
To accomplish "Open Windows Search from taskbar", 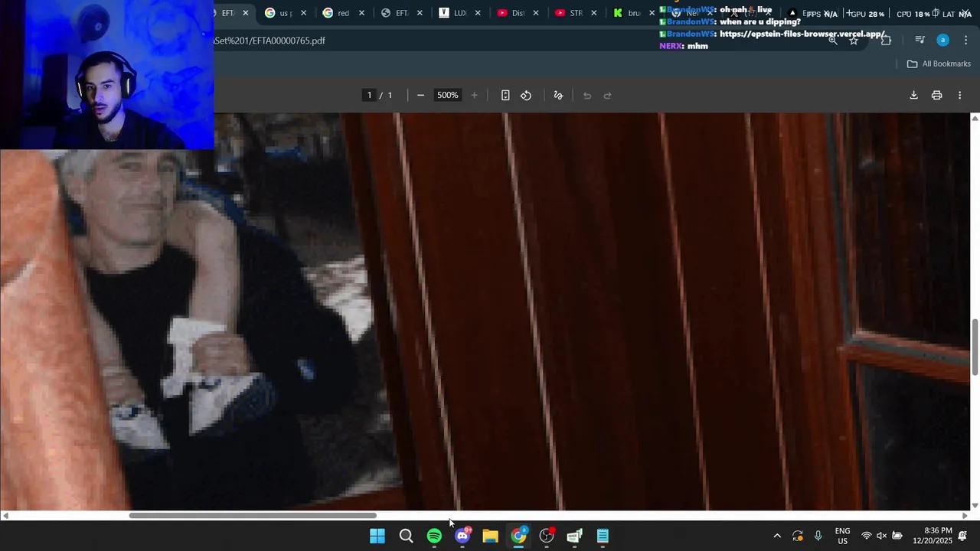I will click(x=406, y=536).
